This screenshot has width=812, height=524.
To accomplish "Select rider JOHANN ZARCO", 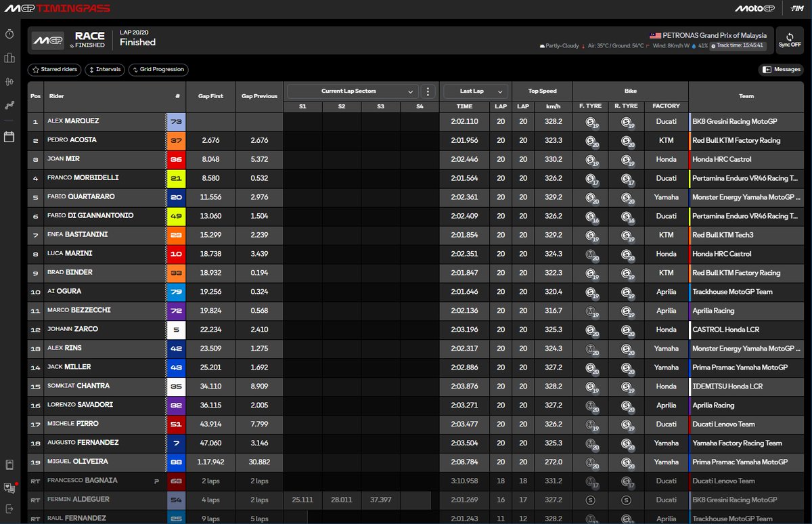I will click(x=72, y=329).
